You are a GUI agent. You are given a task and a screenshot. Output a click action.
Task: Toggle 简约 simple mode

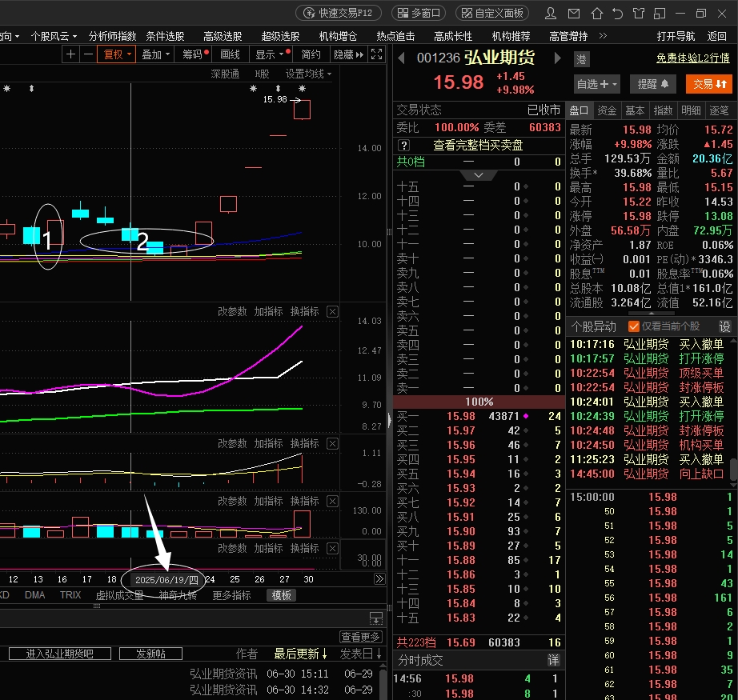tap(311, 54)
